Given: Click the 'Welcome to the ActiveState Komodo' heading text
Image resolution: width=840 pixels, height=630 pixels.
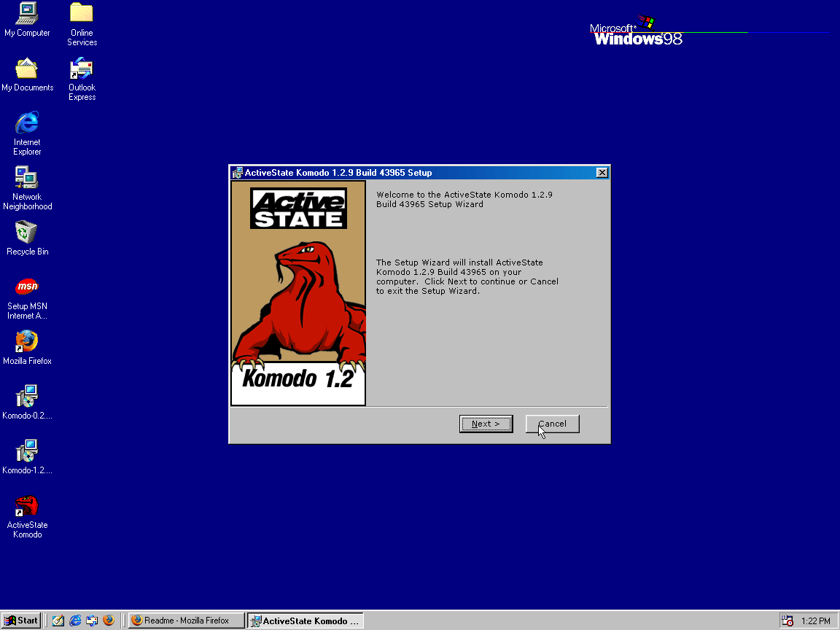Looking at the screenshot, I should point(464,199).
